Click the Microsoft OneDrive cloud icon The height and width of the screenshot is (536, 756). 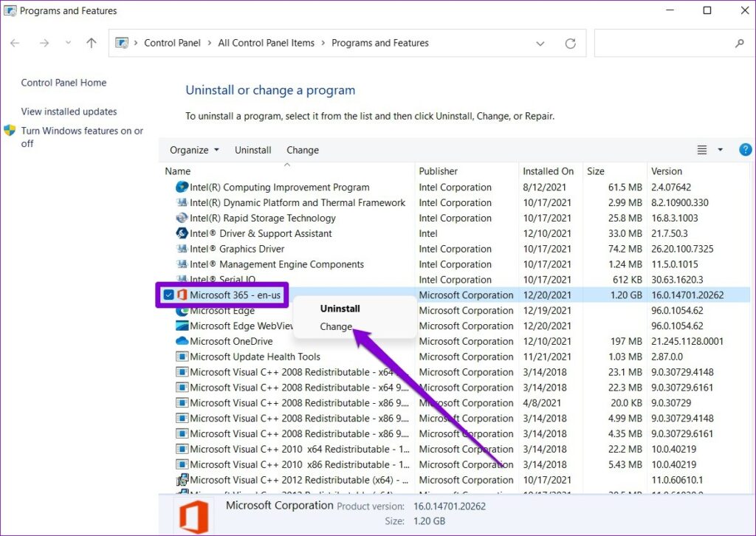182,341
